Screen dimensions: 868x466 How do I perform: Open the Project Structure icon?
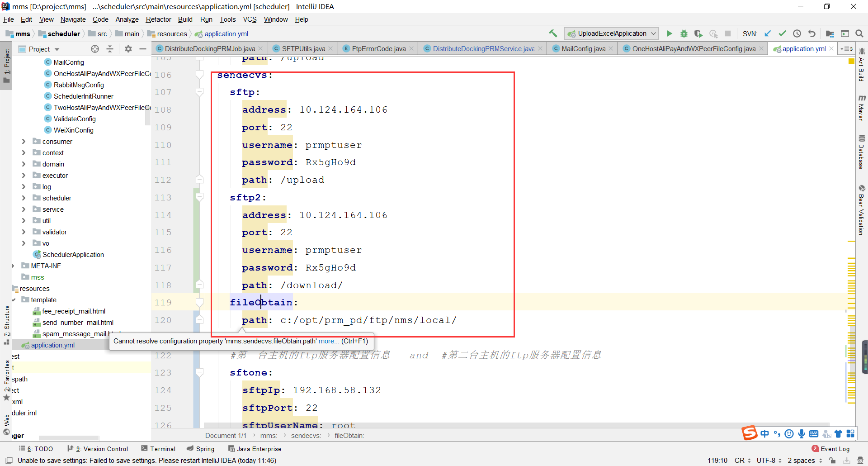tap(830, 33)
